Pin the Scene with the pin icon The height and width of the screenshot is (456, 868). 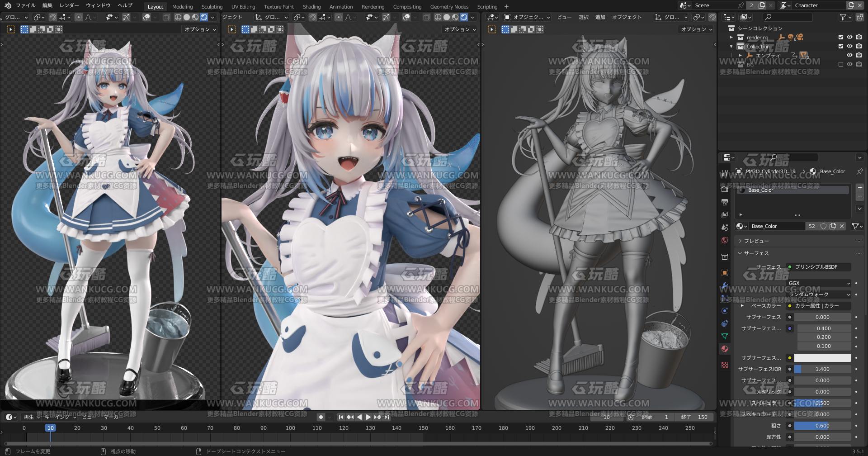click(741, 5)
